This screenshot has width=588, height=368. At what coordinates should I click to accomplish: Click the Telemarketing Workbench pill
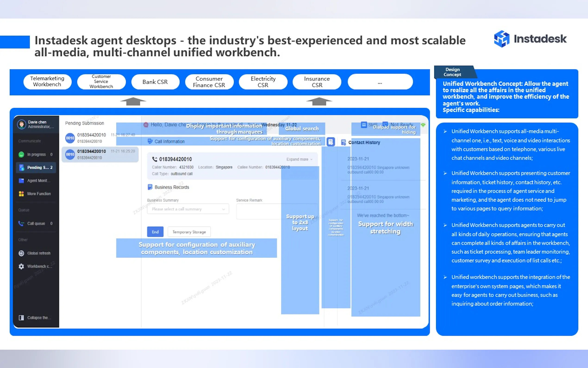click(47, 82)
